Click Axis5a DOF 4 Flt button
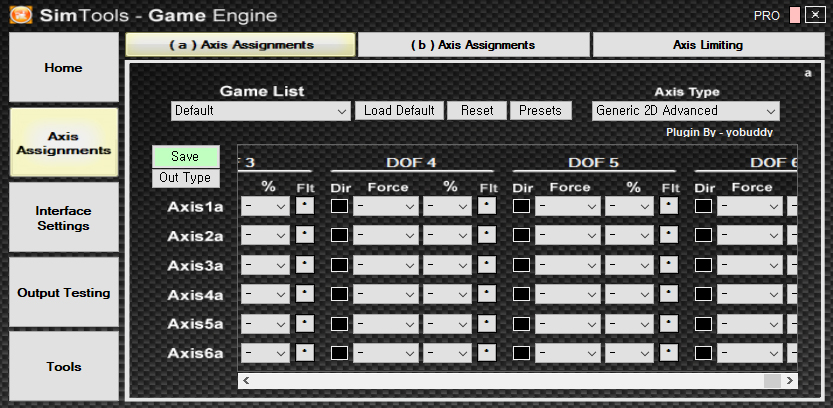Viewport: 833px width, 408px height. 487,323
